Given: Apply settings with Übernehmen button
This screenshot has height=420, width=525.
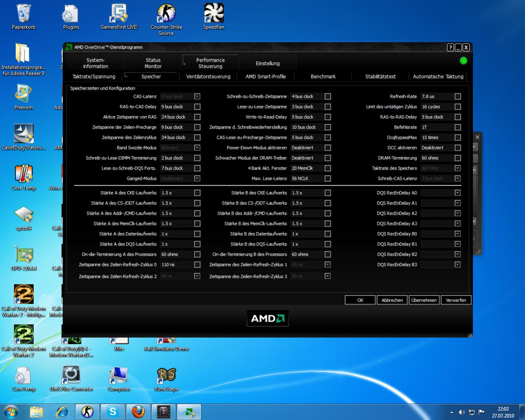Looking at the screenshot, I should (424, 300).
